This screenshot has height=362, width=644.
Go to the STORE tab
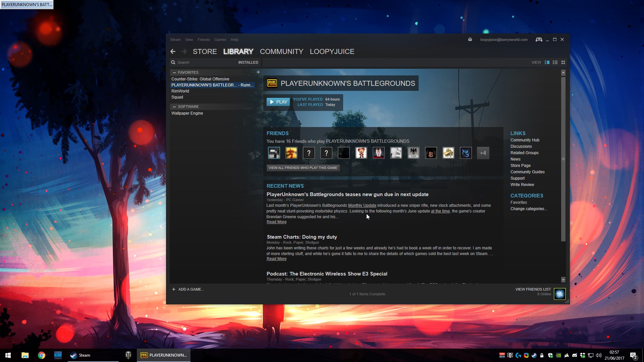(205, 52)
